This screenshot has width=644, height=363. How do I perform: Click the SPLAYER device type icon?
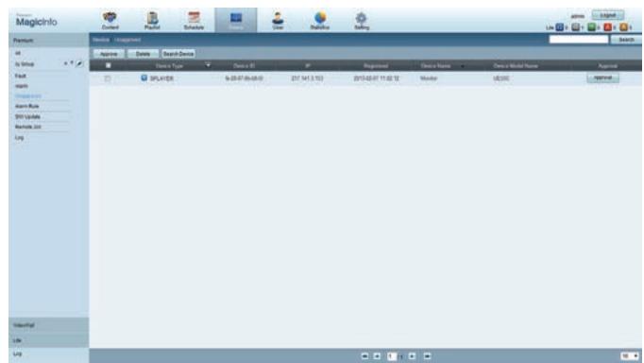[144, 78]
